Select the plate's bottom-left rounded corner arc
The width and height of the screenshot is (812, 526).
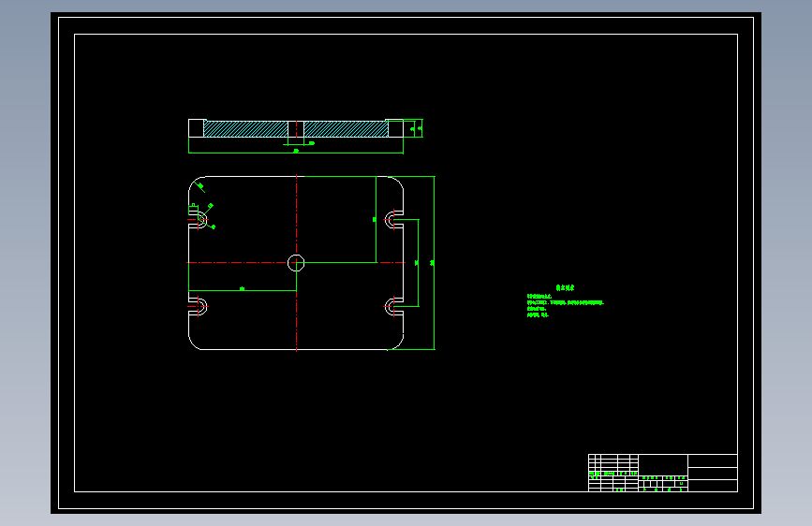pos(195,343)
